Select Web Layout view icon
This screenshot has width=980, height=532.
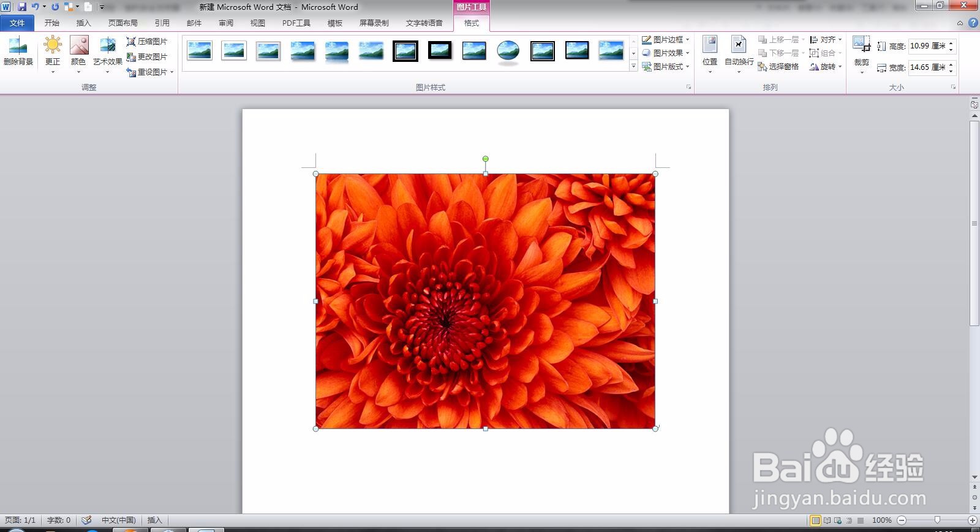838,520
